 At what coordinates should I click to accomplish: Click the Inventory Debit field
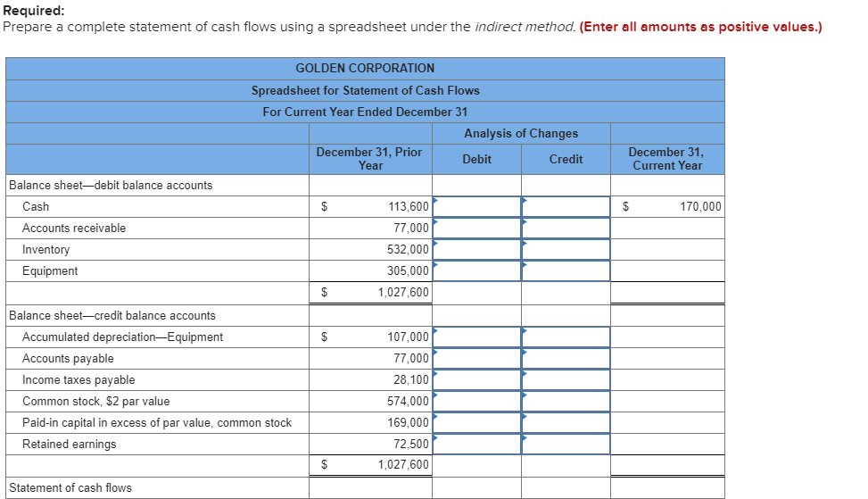click(x=476, y=250)
